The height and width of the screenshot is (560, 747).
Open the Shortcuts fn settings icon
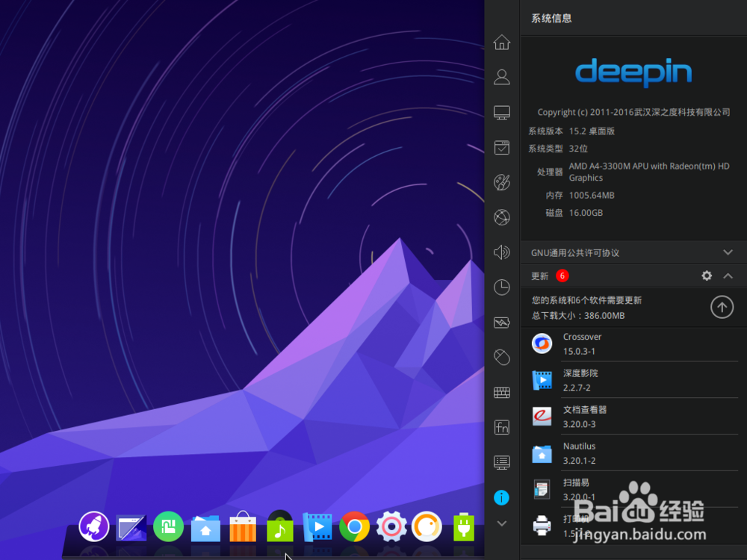click(x=501, y=427)
